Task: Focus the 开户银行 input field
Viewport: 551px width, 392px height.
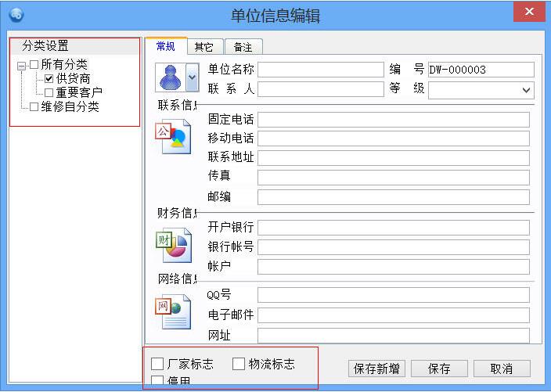Action: [394, 228]
